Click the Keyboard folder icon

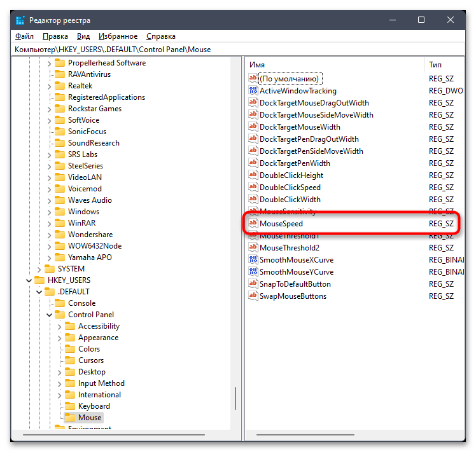tap(70, 406)
